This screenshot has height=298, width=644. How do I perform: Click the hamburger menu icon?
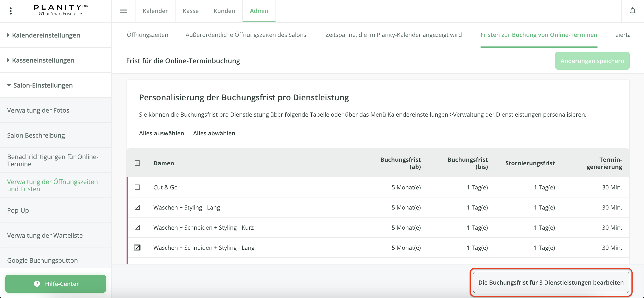pos(123,11)
